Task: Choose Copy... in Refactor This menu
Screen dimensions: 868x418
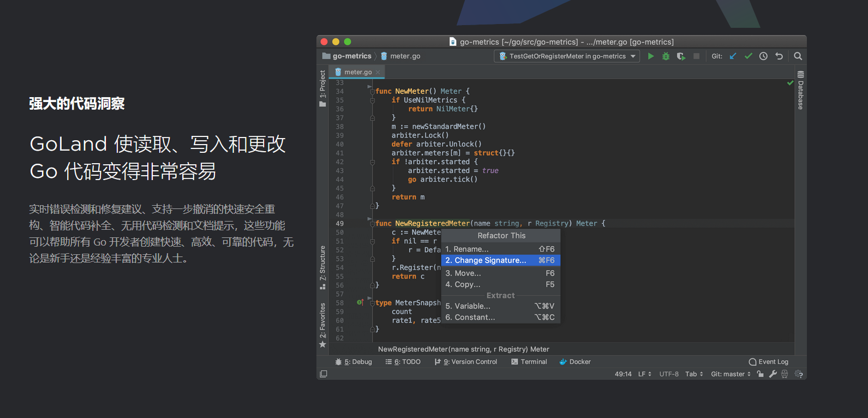Action: tap(500, 284)
